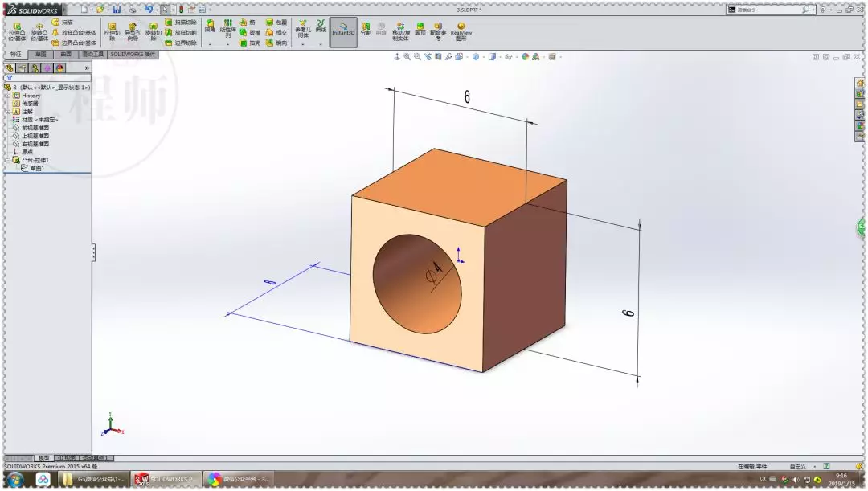Select Front Plane (前视基准面) in tree
The width and height of the screenshot is (868, 491).
31,128
